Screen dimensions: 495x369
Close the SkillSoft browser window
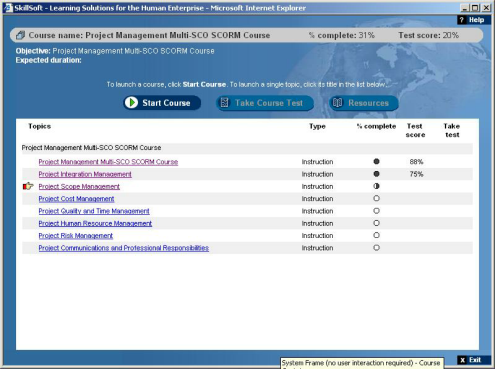tap(486, 8)
